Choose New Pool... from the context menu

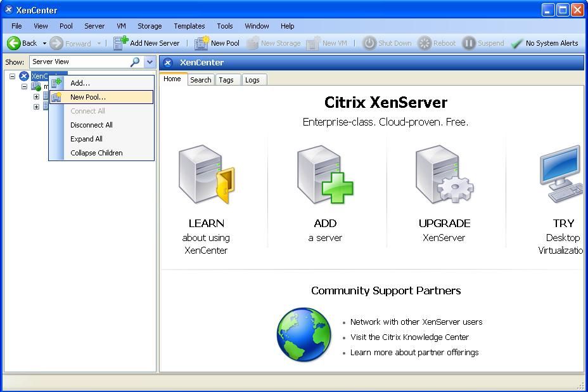(x=101, y=97)
